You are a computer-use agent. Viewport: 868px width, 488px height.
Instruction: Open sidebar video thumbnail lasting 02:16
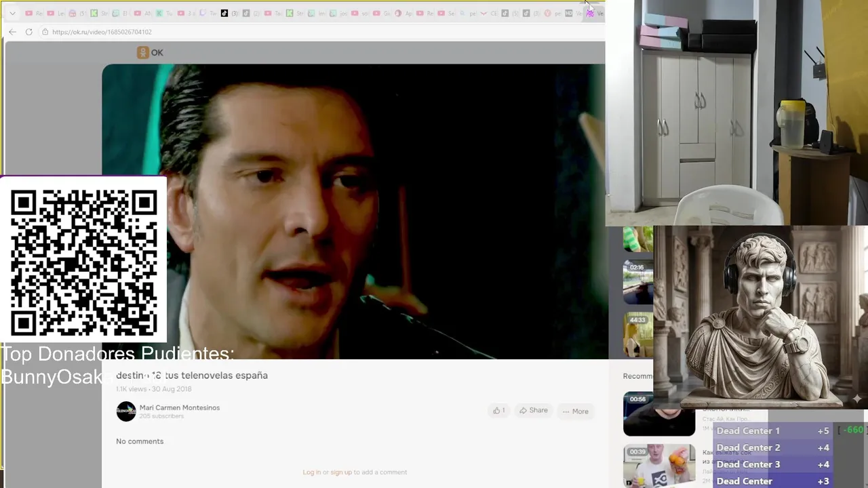638,282
